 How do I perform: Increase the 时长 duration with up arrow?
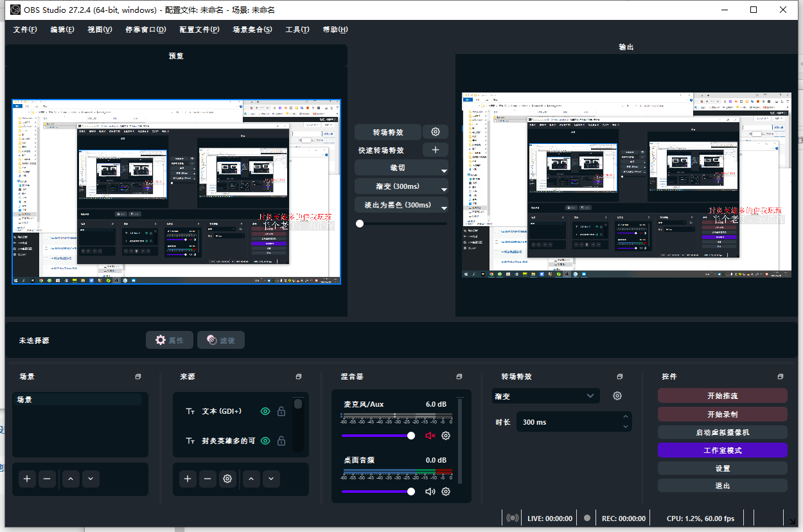[x=626, y=418]
